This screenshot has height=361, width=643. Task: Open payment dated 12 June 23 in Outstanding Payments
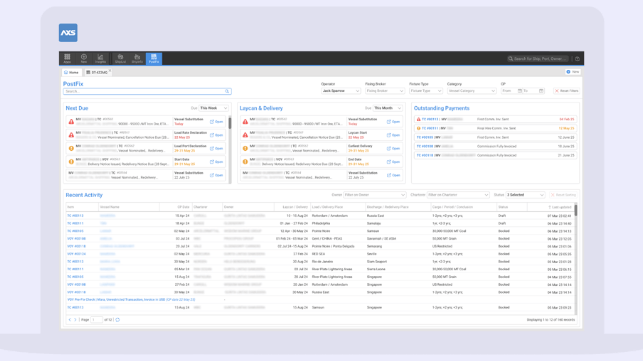[x=496, y=137]
